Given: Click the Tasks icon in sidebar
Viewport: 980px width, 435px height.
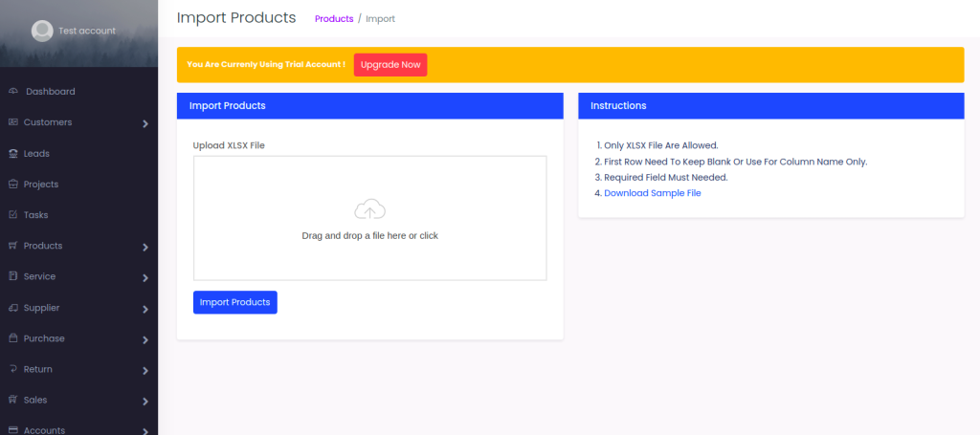Looking at the screenshot, I should (13, 215).
